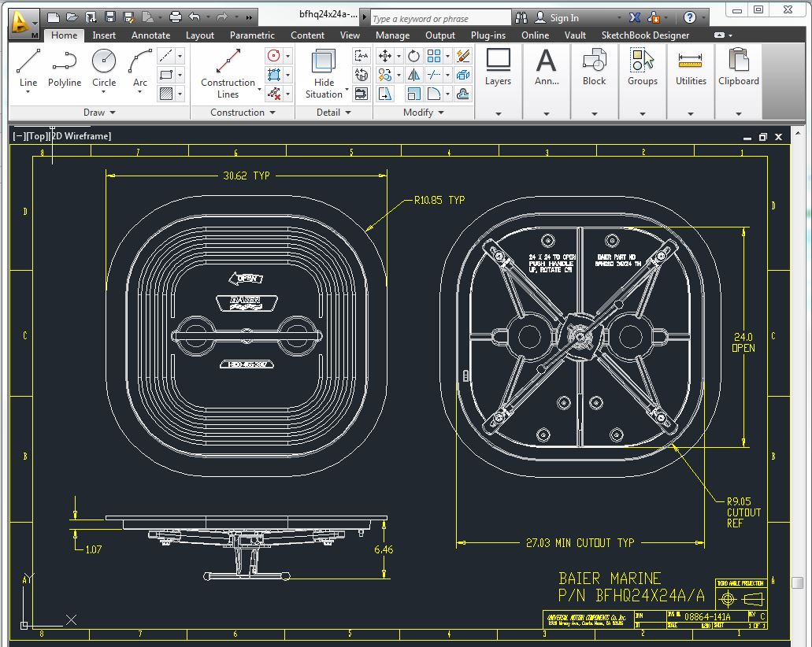
Task: Click the Plot printer icon
Action: (x=176, y=17)
